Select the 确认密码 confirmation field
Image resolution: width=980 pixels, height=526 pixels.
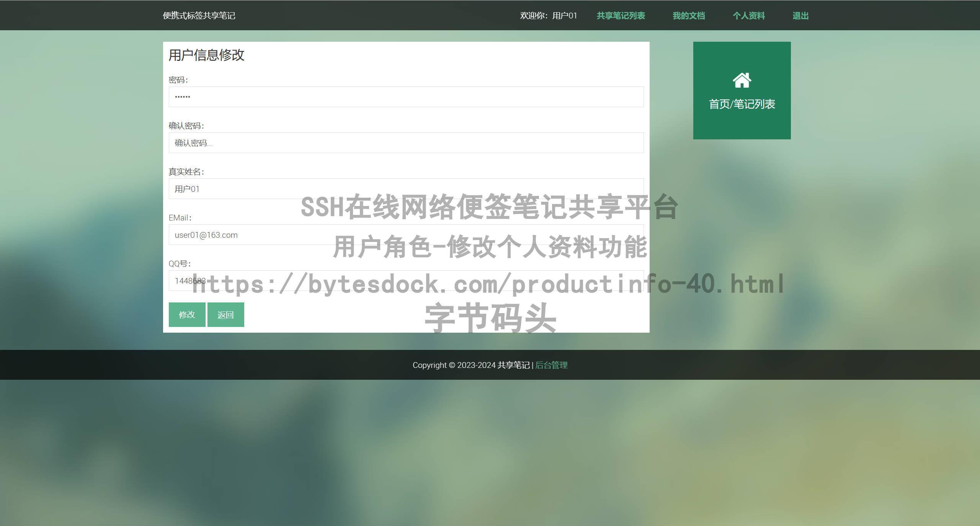(406, 143)
